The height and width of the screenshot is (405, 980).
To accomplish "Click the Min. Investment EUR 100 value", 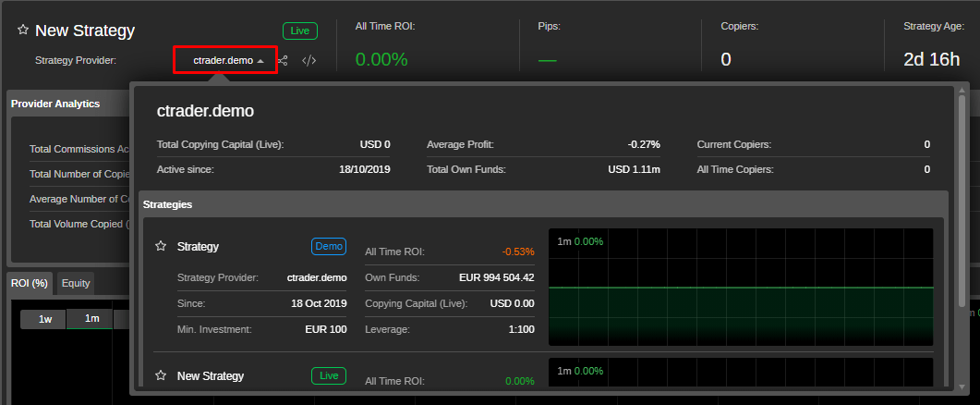I will pos(326,328).
